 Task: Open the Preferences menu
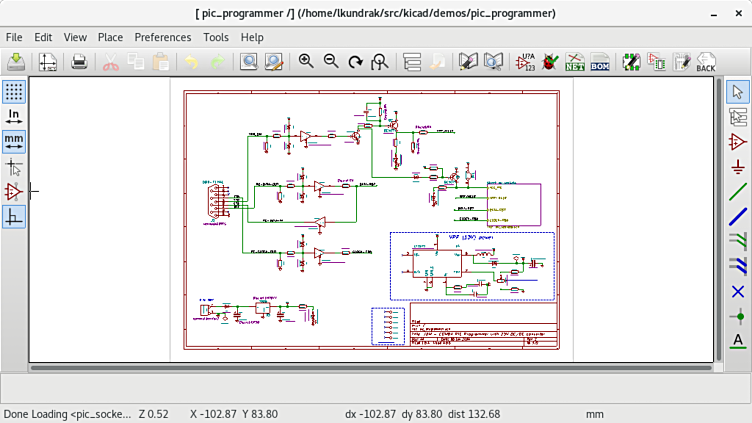(x=162, y=37)
